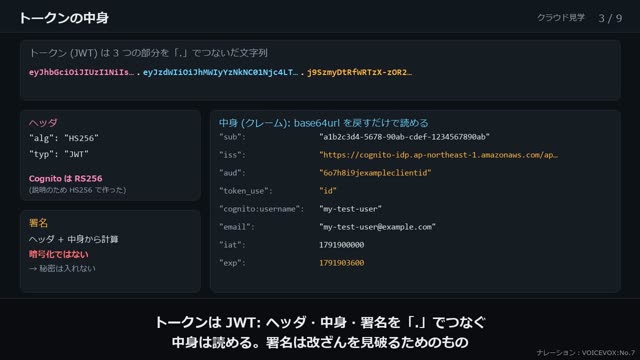Click the → 秘密は入れない line
The height and width of the screenshot is (360, 640).
tap(62, 268)
